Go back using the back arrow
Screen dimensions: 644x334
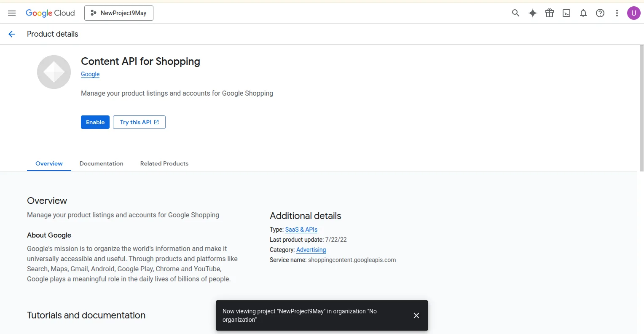(x=11, y=34)
